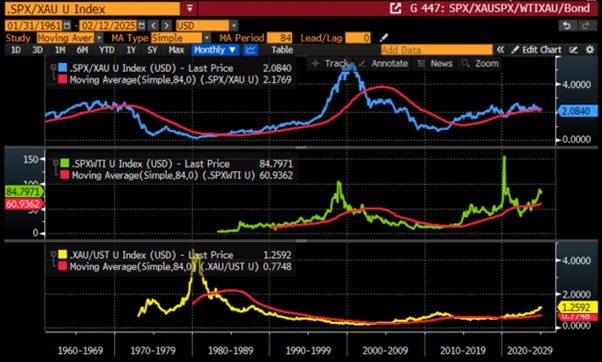Select the 1D range tab

(16, 50)
